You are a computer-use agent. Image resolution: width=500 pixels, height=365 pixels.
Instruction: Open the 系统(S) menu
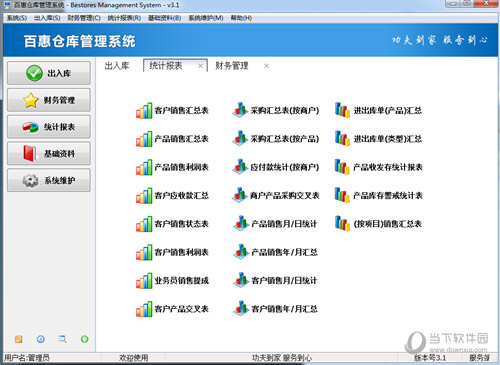pos(17,18)
